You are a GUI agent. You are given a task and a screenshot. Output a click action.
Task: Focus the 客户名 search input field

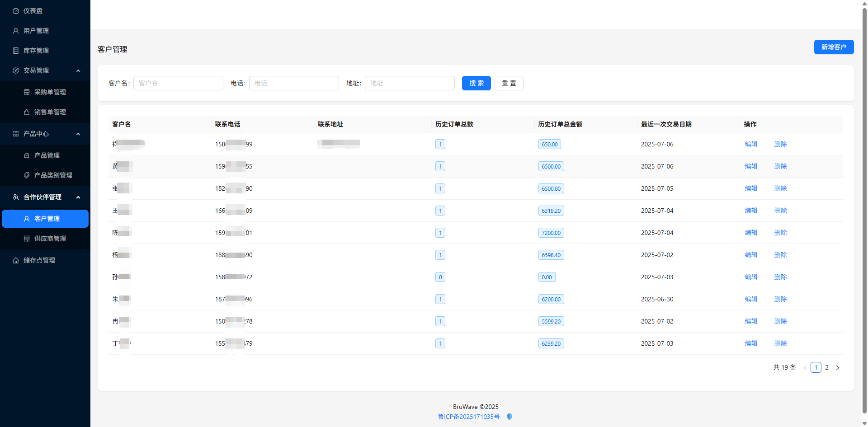[178, 83]
